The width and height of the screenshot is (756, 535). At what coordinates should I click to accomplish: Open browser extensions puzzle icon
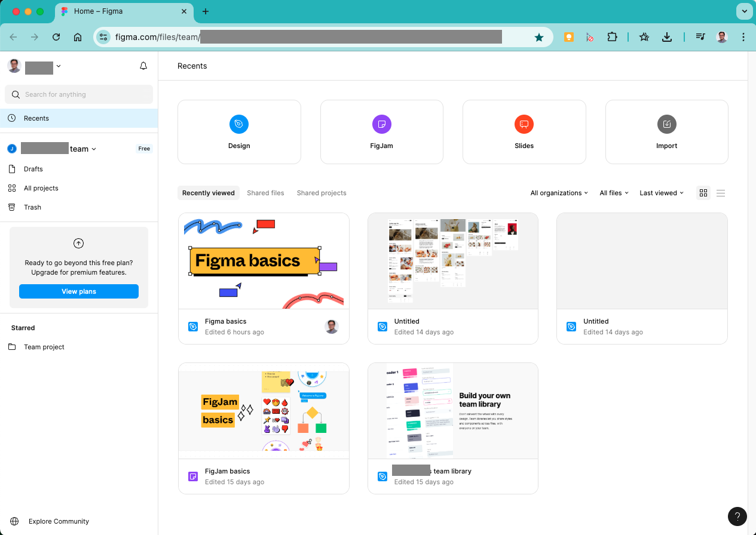tap(612, 37)
